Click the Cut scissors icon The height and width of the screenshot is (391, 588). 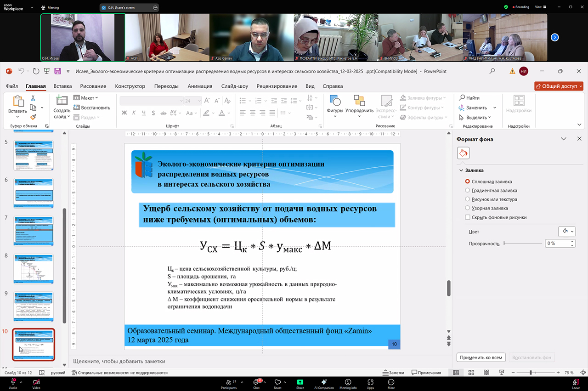[x=33, y=98]
